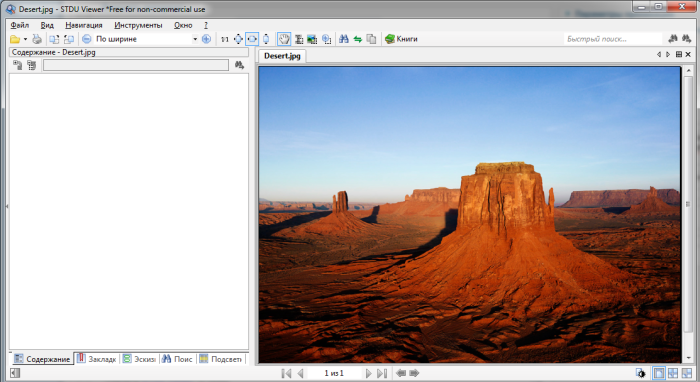Select the last page layout mode
Screen dimensions: 700x382
click(687, 373)
